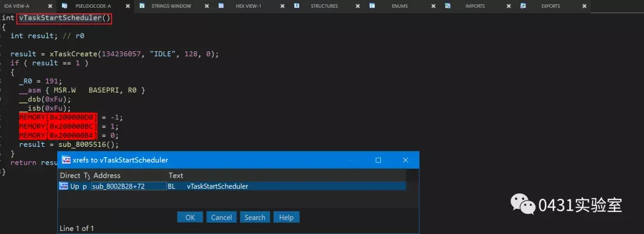
Task: Close the IMPORTS tab
Action: click(509, 6)
